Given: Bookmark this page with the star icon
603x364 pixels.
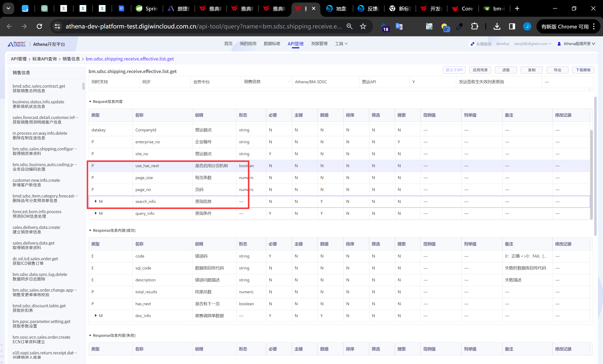Looking at the screenshot, I should pyautogui.click(x=363, y=26).
